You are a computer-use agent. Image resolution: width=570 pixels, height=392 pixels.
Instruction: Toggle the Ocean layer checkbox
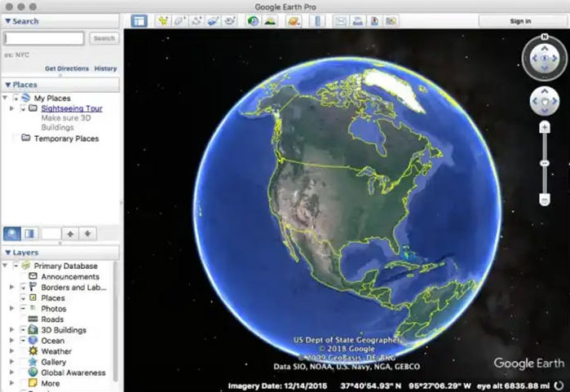coord(24,341)
